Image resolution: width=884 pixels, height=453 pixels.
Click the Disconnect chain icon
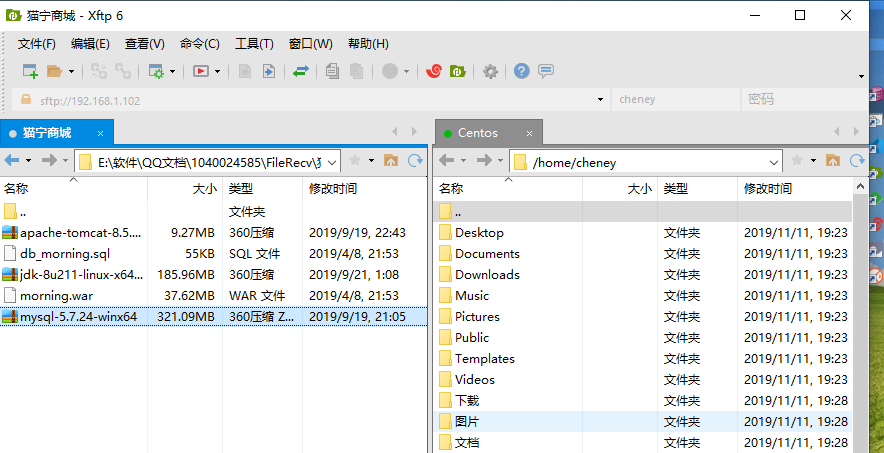click(x=123, y=71)
